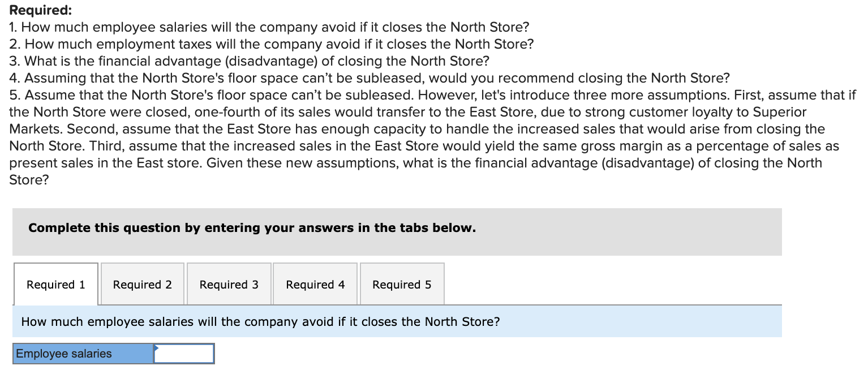Click question 4 about subleasing floor space

point(368,78)
